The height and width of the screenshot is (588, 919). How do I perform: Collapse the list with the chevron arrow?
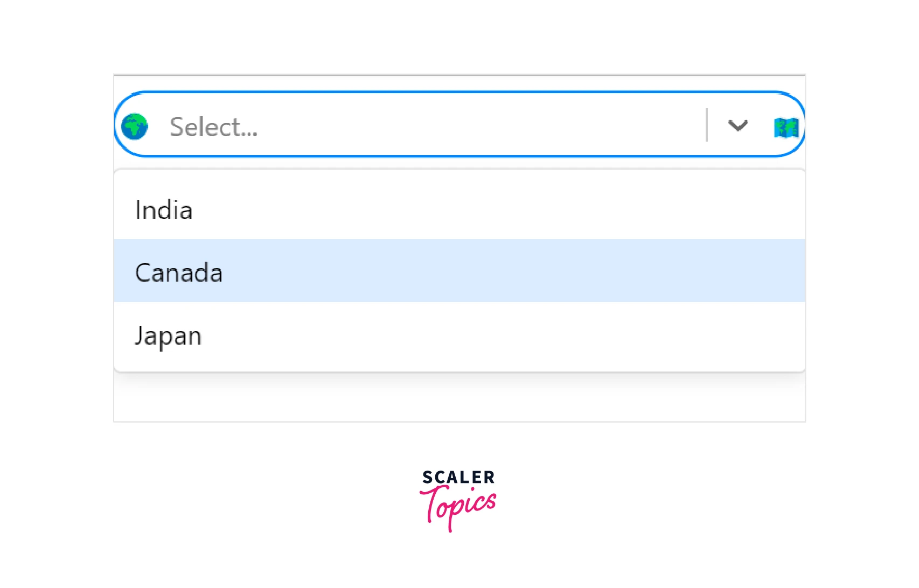[737, 125]
